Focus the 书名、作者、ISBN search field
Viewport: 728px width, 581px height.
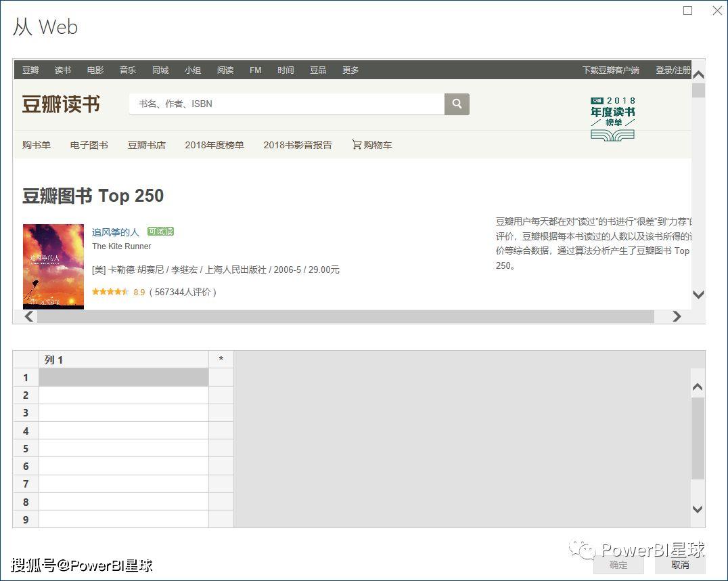[286, 104]
